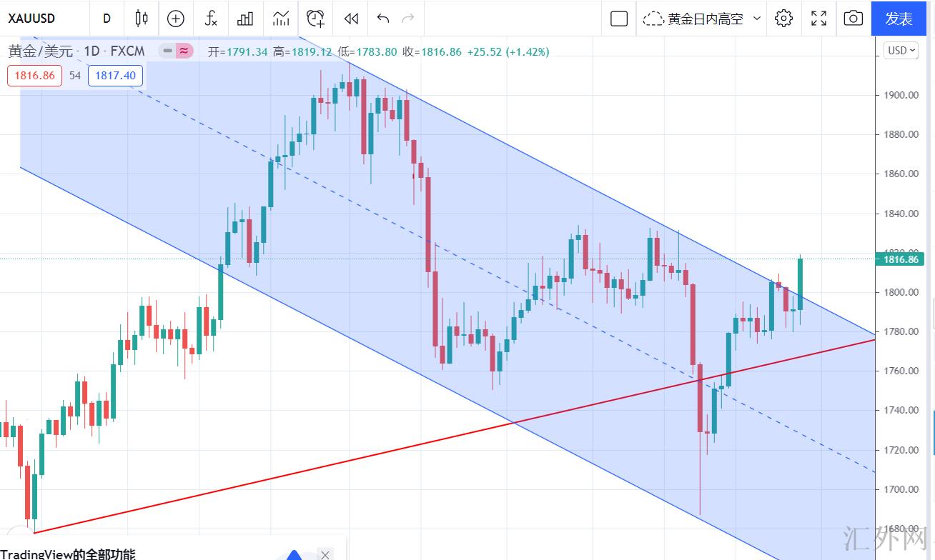Open the financials bar chart icon

pos(245,19)
